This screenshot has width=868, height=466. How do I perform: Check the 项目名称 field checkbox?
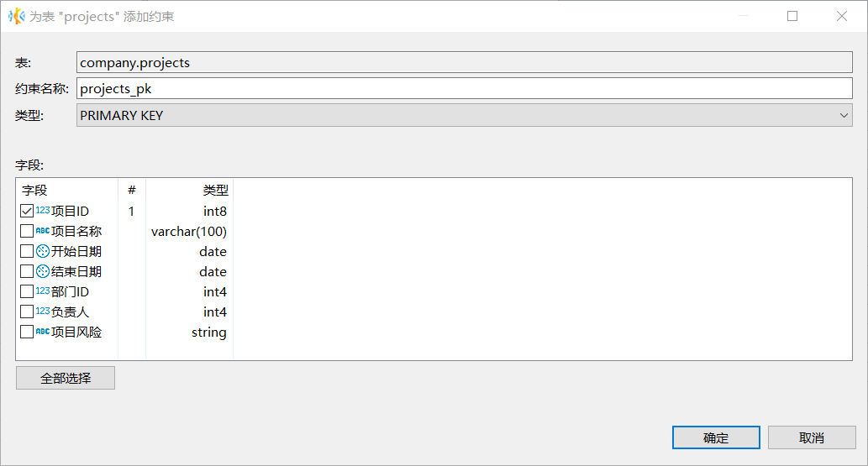pos(27,231)
